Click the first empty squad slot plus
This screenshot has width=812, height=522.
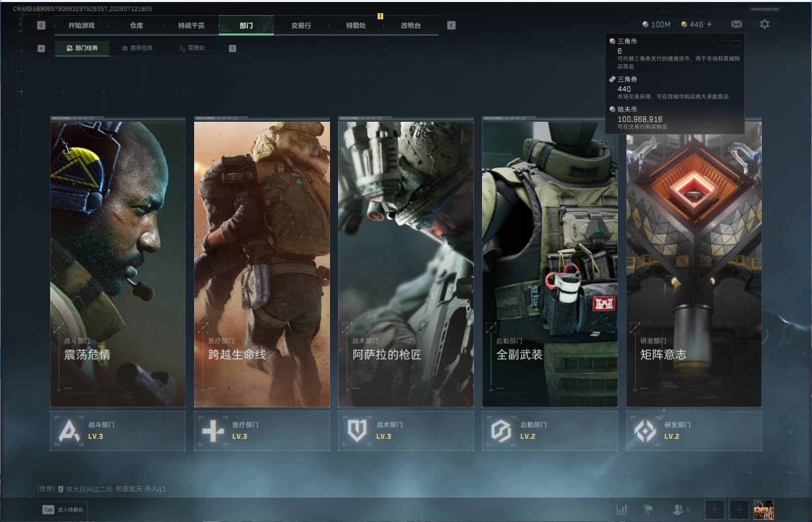[714, 509]
